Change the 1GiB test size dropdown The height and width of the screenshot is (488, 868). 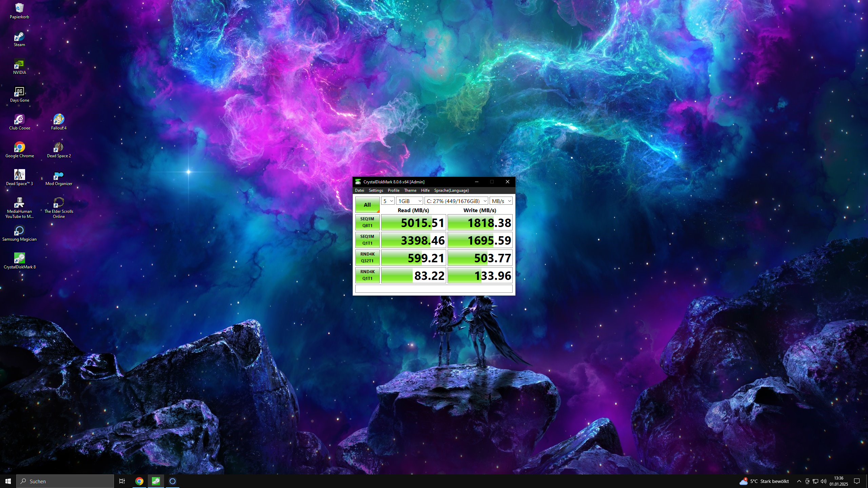pos(410,201)
